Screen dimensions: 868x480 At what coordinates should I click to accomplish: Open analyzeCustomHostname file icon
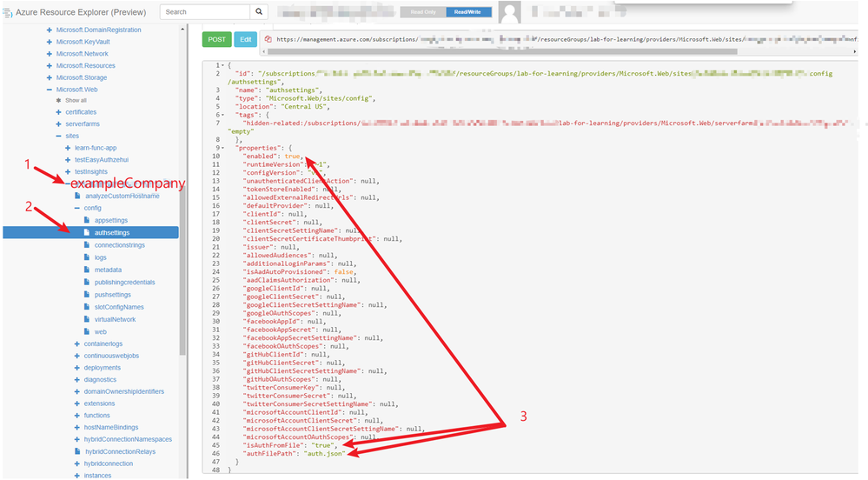coord(77,196)
